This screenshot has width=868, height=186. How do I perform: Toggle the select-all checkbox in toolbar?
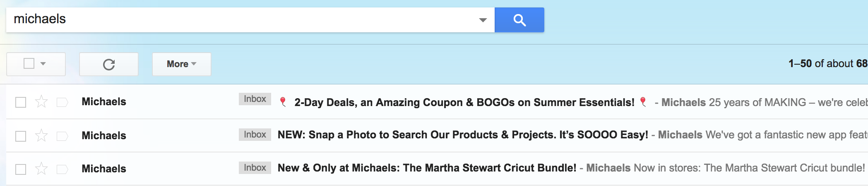[x=29, y=63]
